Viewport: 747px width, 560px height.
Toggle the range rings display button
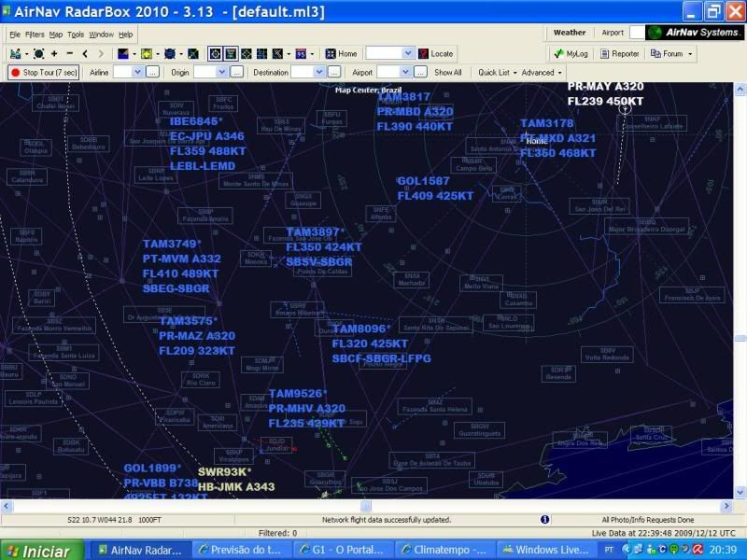[215, 54]
